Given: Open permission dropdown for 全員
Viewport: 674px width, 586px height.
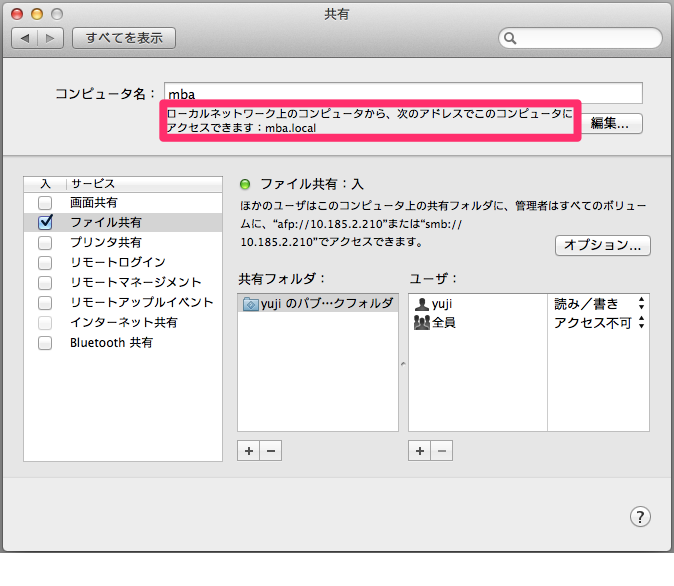Looking at the screenshot, I should [640, 323].
